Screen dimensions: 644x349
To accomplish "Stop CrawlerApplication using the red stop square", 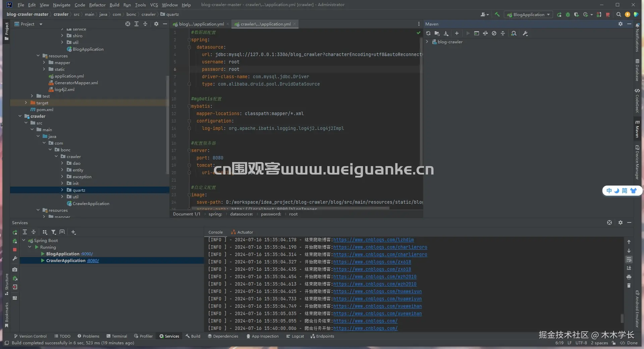I will (15, 250).
